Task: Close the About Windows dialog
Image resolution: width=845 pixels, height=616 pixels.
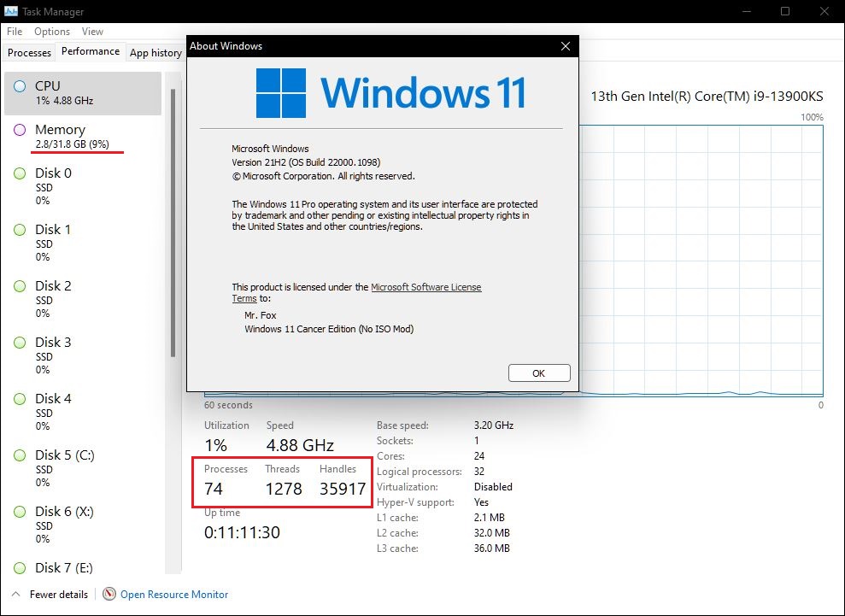Action: point(566,46)
